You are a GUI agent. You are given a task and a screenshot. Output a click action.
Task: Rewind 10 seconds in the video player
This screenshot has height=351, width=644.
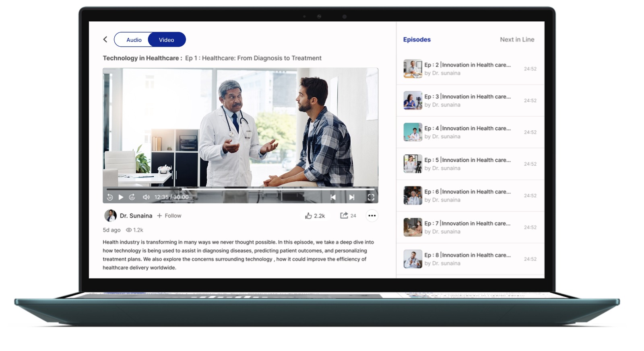click(x=110, y=197)
